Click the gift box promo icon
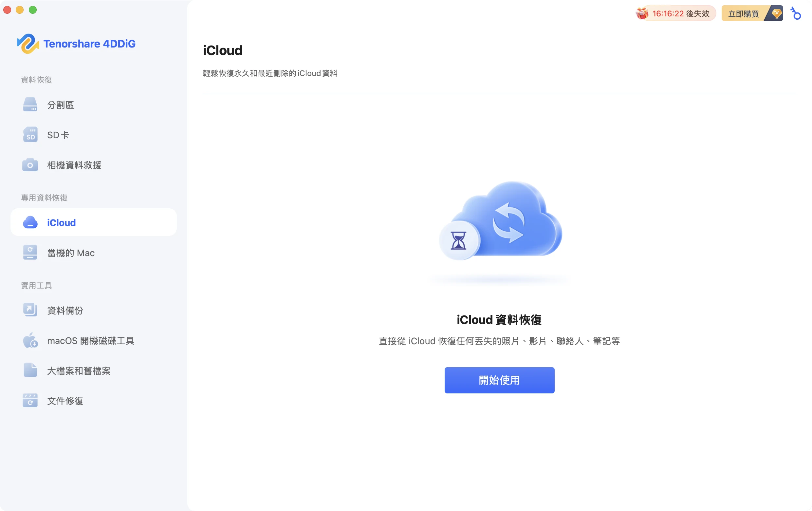This screenshot has width=812, height=511. pyautogui.click(x=642, y=13)
